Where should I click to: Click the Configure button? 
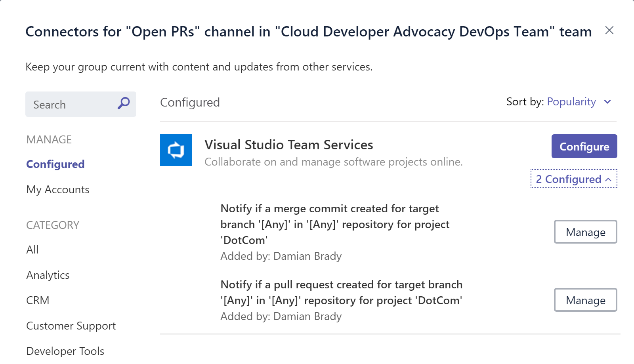584,146
